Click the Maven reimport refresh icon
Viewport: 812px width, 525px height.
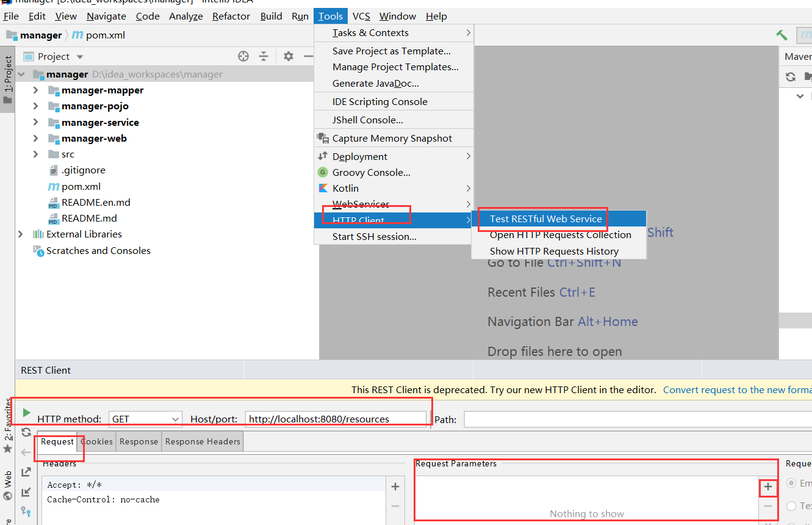tap(791, 77)
